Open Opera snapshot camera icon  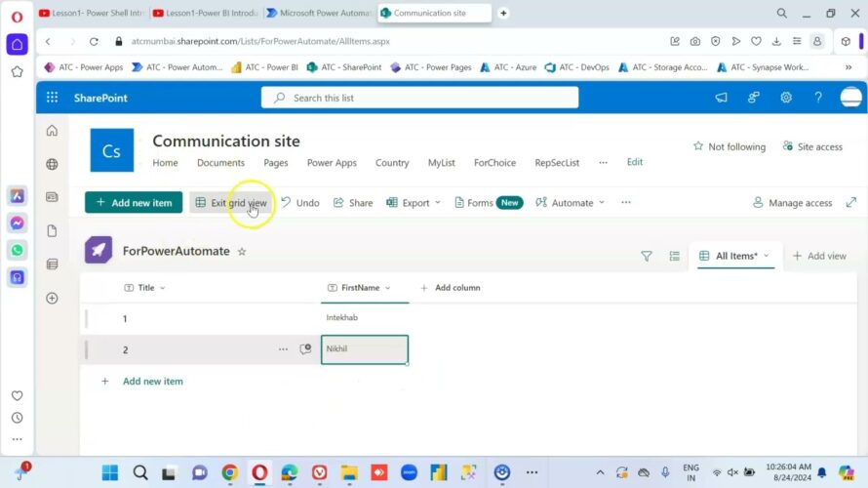click(694, 42)
